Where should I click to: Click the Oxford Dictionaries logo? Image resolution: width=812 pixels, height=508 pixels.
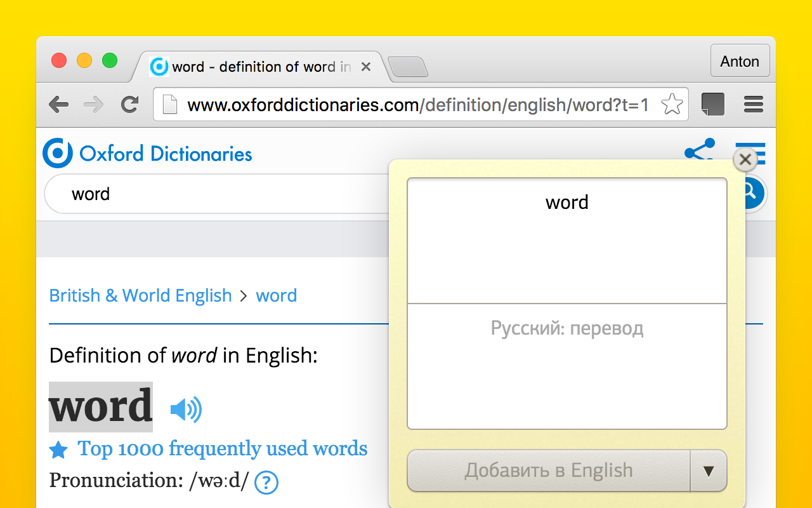click(147, 153)
